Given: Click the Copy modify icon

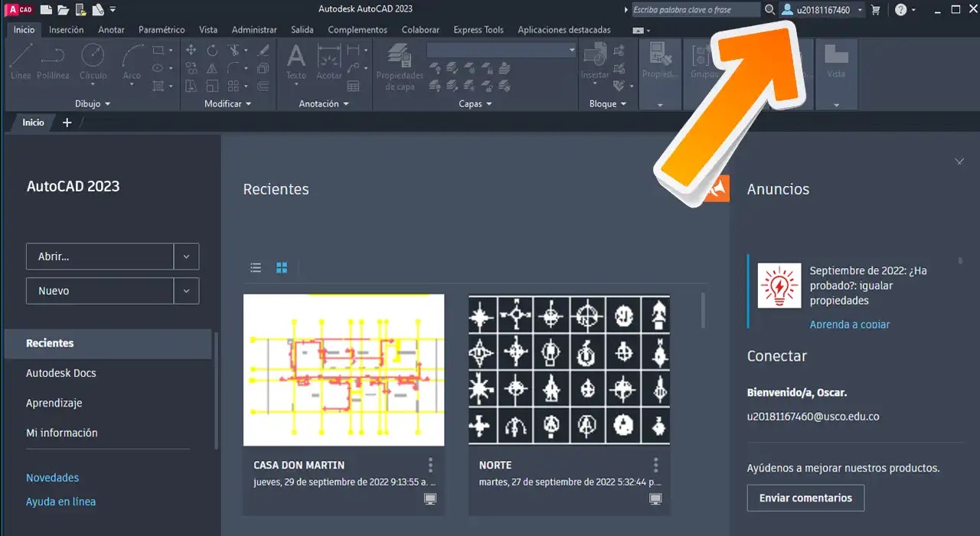Looking at the screenshot, I should (x=191, y=68).
